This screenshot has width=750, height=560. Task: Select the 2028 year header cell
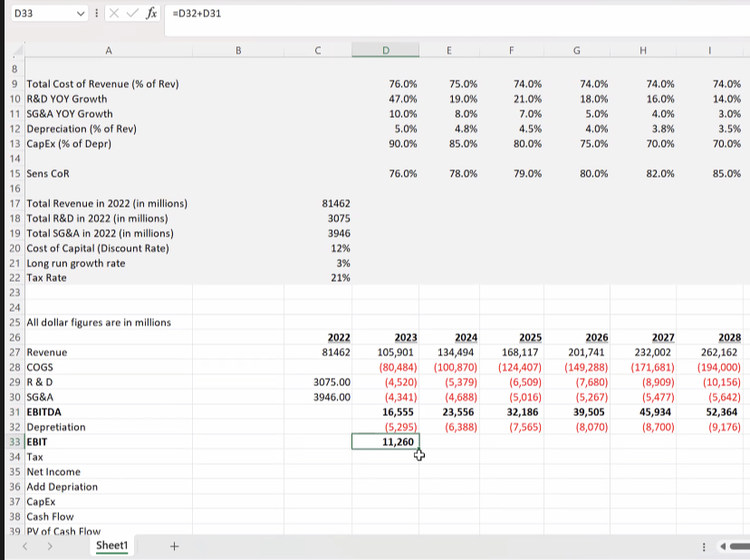coord(709,337)
